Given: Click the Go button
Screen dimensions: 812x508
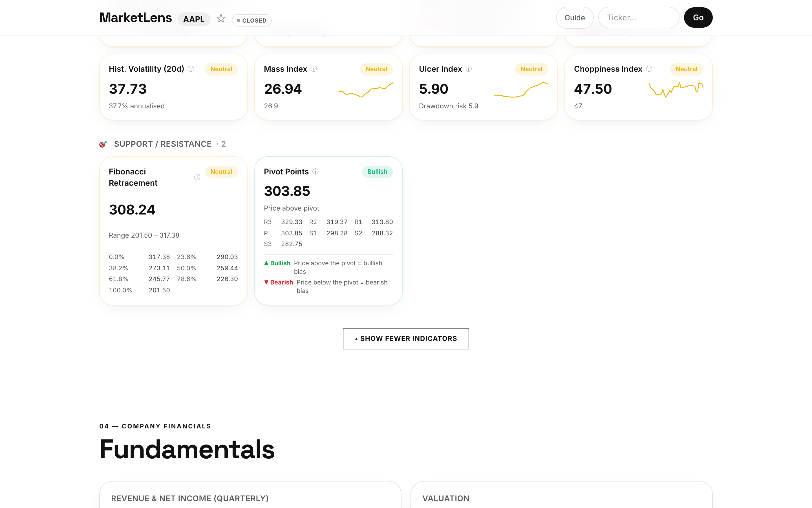Looking at the screenshot, I should tap(698, 17).
